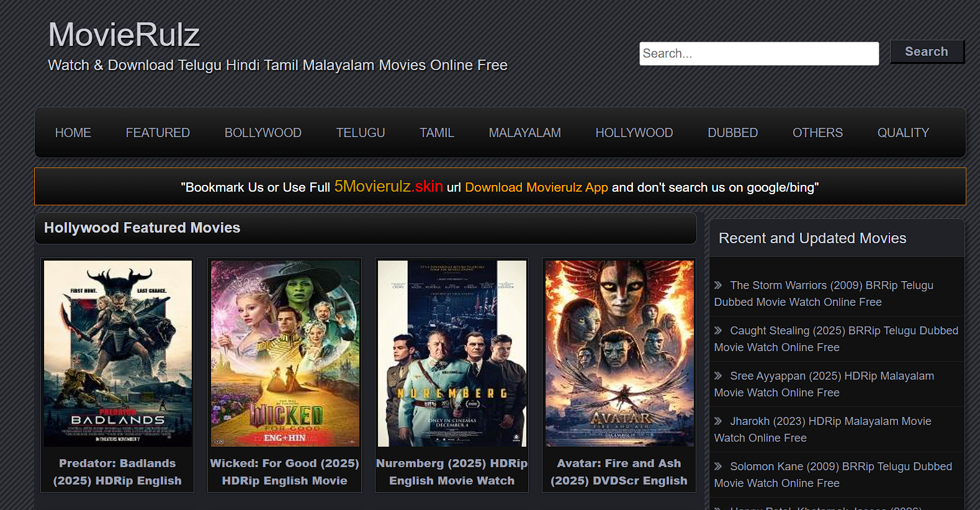Image resolution: width=980 pixels, height=510 pixels.
Task: Click chevron icon beside Sree Ayyappan entry
Action: [x=718, y=376]
